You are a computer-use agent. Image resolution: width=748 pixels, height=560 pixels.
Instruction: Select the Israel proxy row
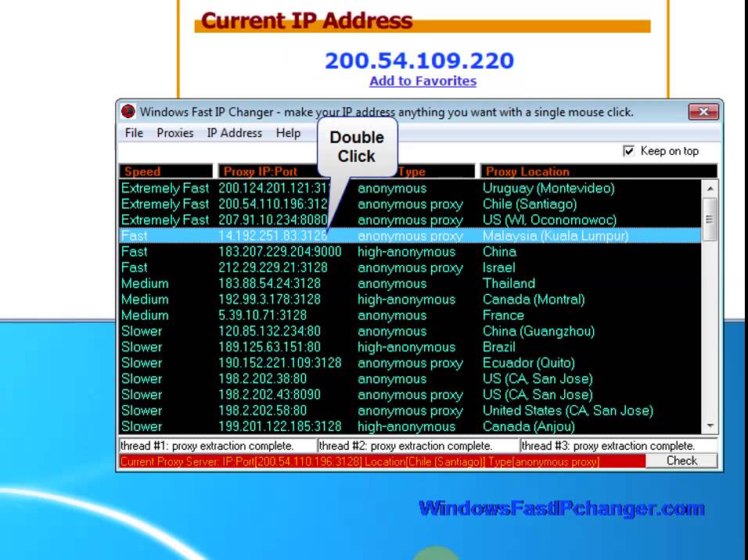click(410, 267)
